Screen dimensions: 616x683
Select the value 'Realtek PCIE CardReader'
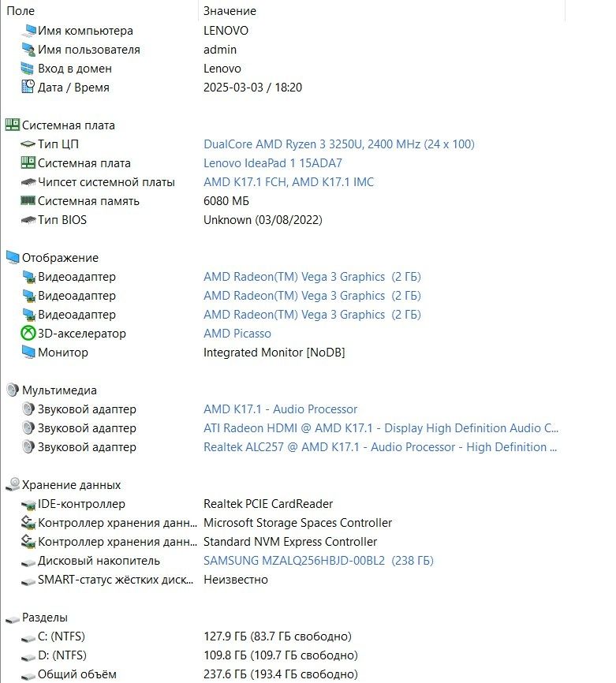268,504
